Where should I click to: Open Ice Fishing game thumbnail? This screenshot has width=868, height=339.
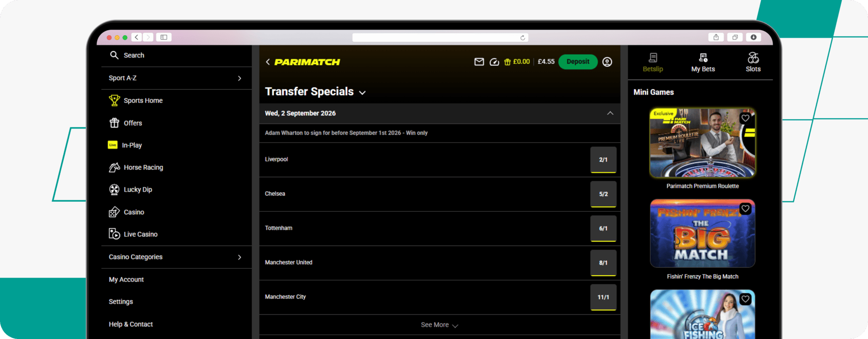click(x=703, y=314)
